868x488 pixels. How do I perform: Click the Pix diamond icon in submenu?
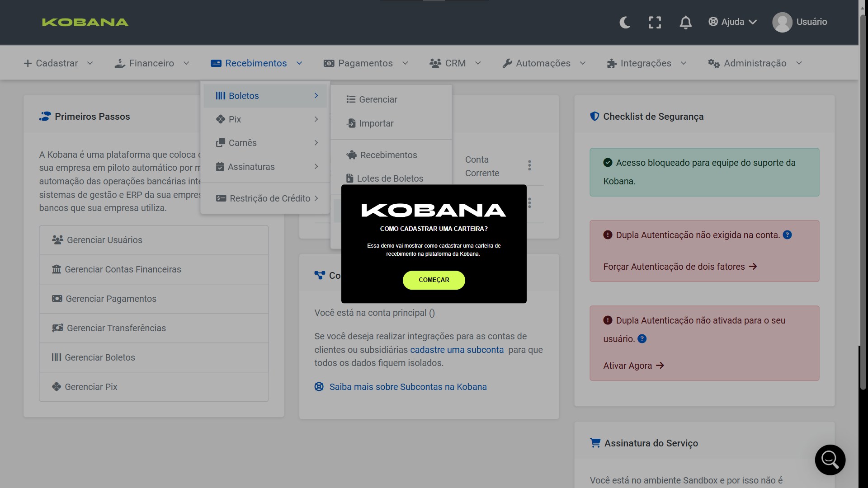pos(221,119)
